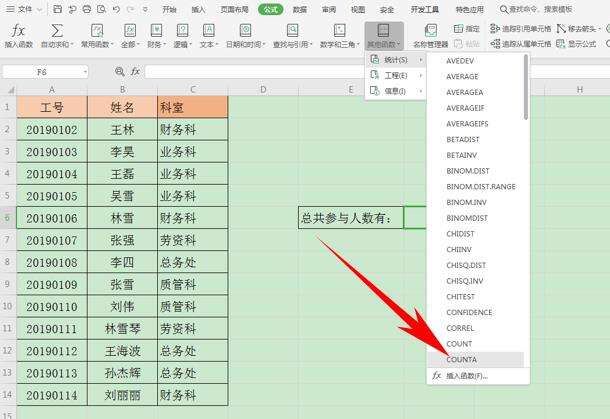Open print preview from quick toolbar
610x419 pixels.
coord(101,9)
